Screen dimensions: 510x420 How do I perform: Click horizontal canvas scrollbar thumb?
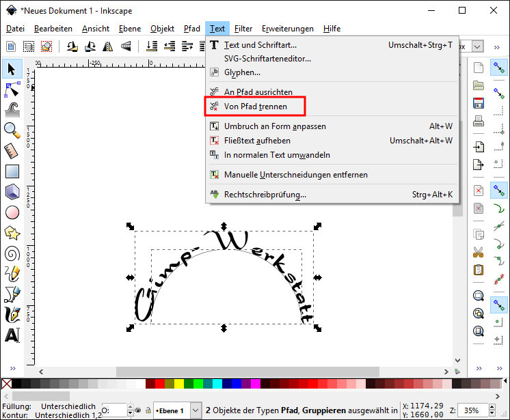[247, 372]
